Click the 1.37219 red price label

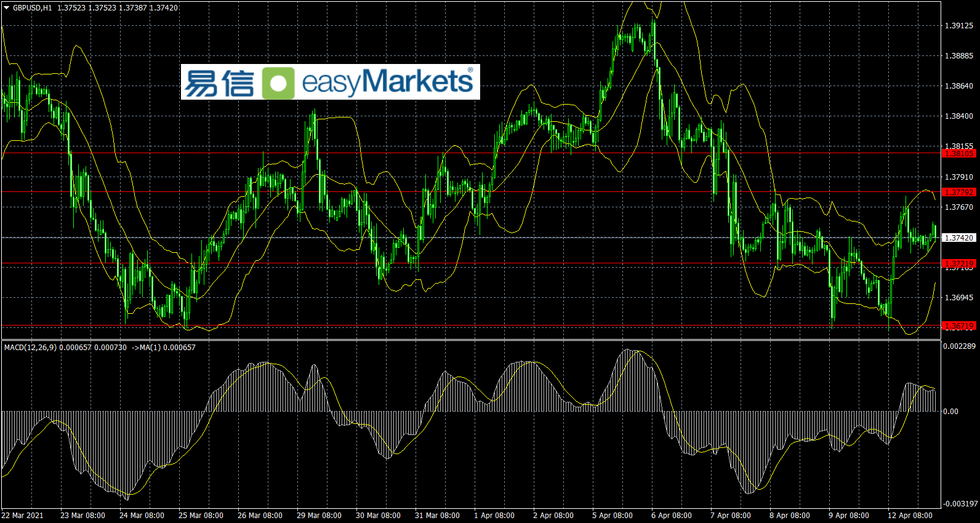(959, 263)
